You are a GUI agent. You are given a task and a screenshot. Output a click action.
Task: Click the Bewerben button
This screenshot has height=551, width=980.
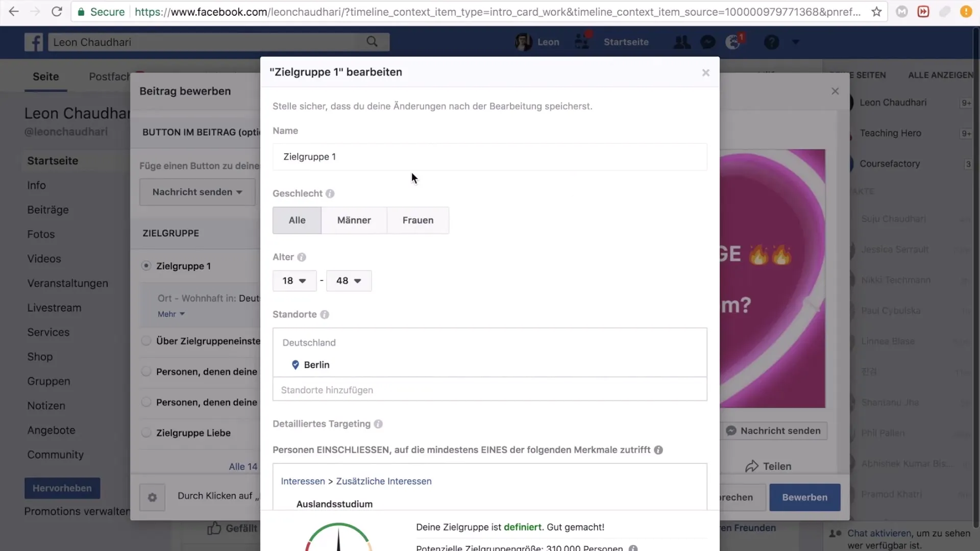tap(804, 497)
